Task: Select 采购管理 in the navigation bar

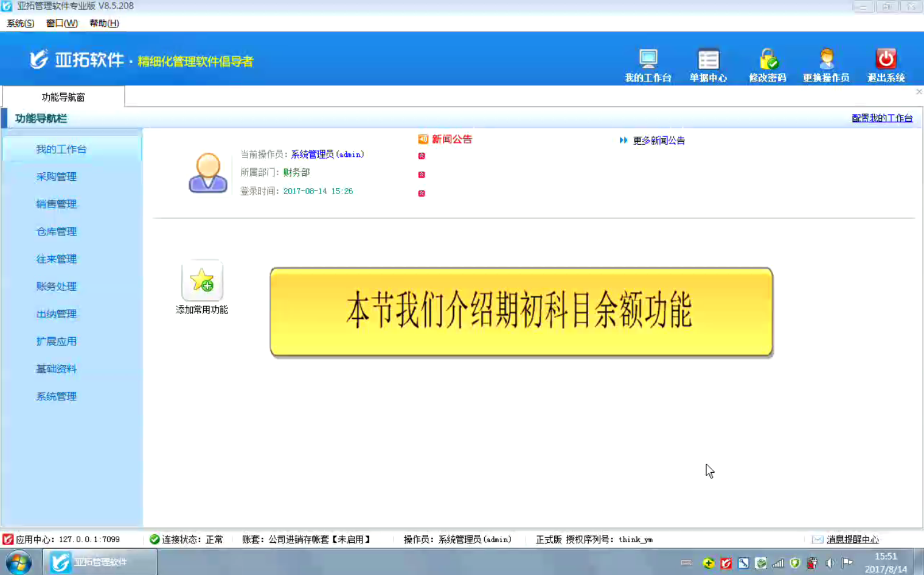Action: (x=57, y=176)
